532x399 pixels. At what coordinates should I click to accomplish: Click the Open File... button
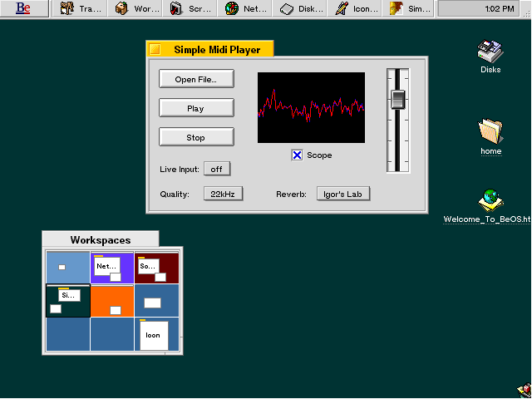click(x=196, y=79)
